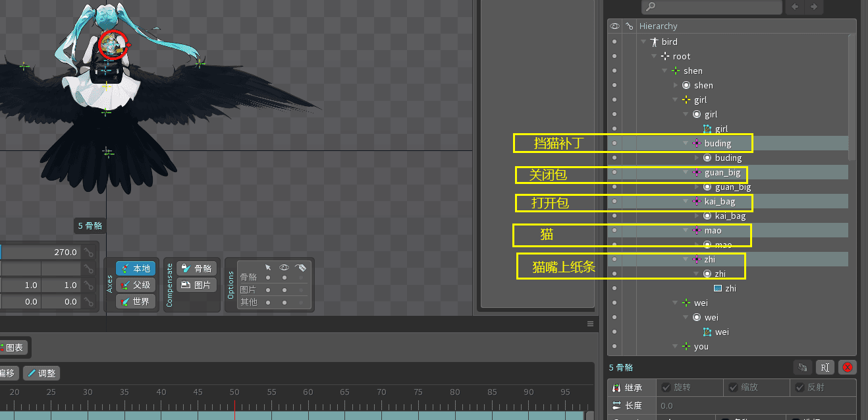This screenshot has height=420, width=868.
Task: Toggle the 缩放 inherit checkbox
Action: pyautogui.click(x=732, y=388)
